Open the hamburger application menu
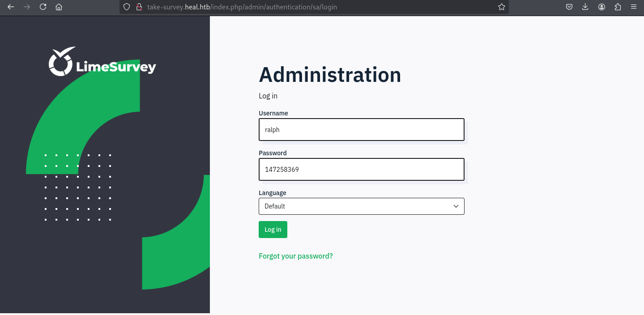 point(634,7)
